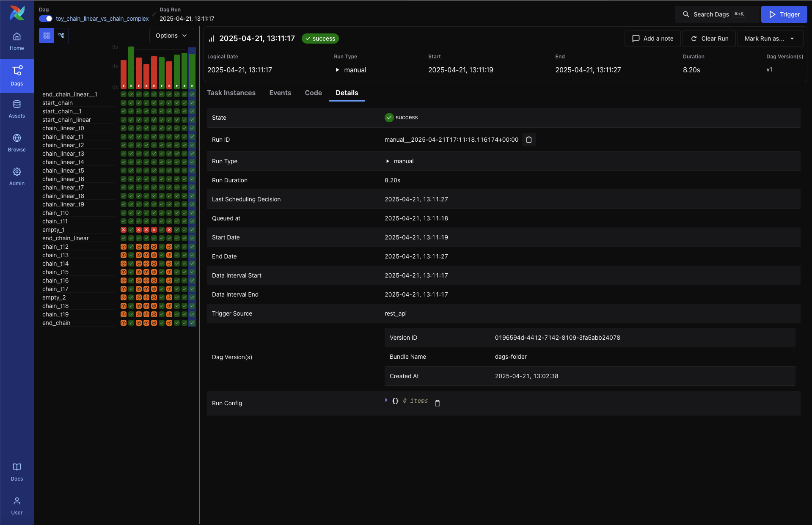812x525 pixels.
Task: Click the Add a note button
Action: 652,38
